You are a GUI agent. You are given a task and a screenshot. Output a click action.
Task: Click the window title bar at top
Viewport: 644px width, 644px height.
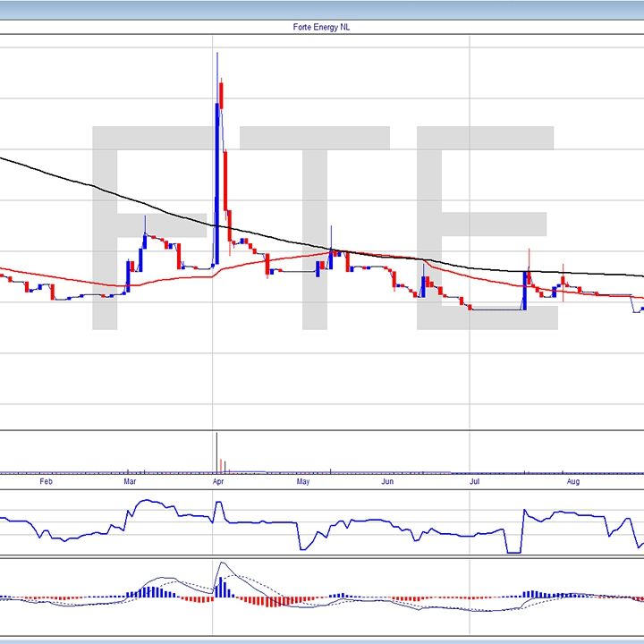322,9
